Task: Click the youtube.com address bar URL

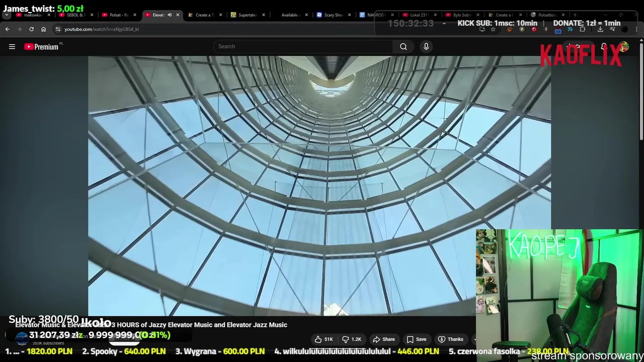Action: 102,29
